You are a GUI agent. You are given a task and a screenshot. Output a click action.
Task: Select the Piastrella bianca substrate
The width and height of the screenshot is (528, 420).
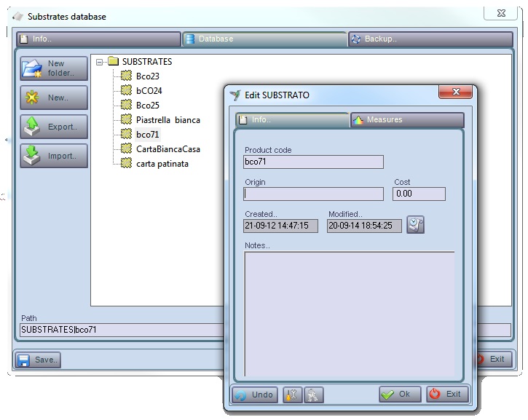pos(168,120)
